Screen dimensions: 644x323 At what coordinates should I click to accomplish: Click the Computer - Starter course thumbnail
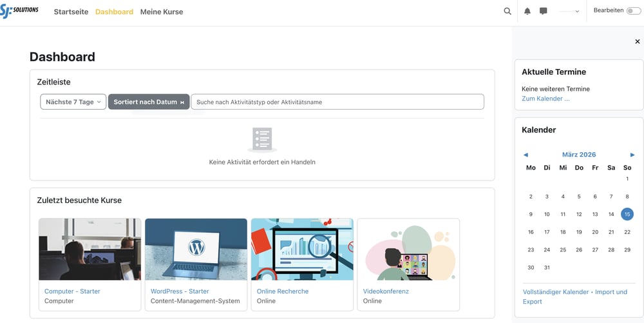90,250
